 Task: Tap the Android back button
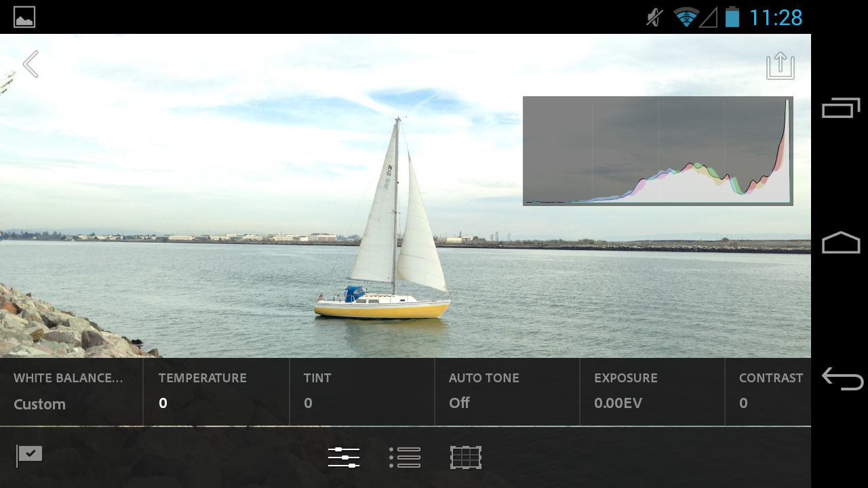point(842,378)
